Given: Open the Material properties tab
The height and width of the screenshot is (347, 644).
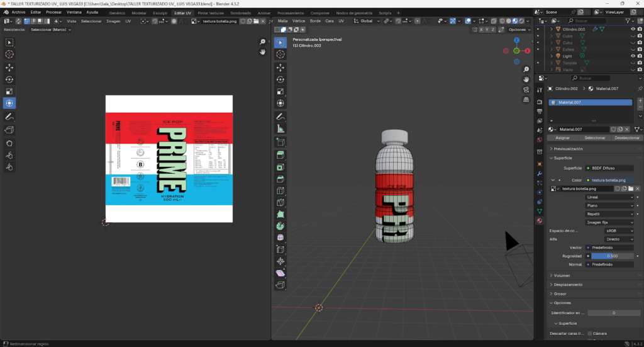Looking at the screenshot, I should [x=540, y=221].
